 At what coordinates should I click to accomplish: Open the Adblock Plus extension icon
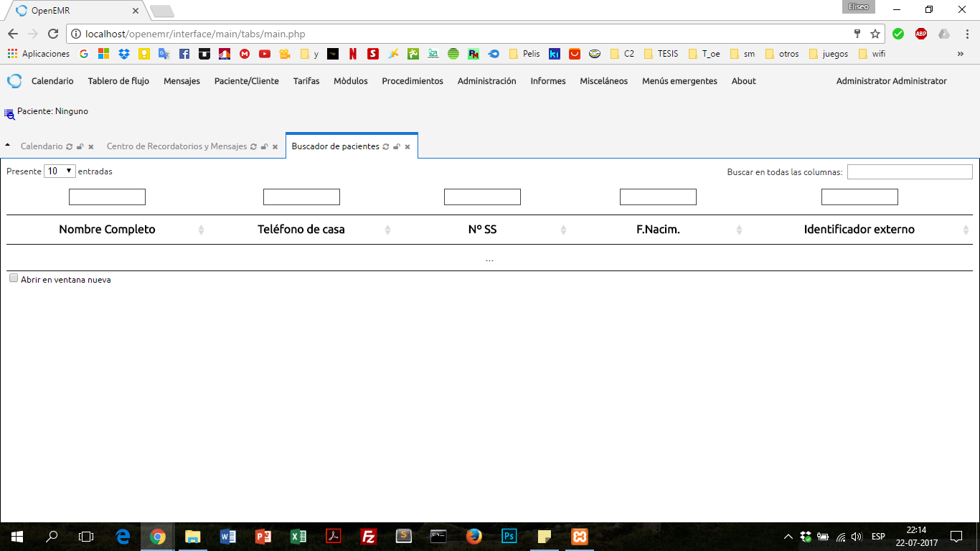point(921,34)
